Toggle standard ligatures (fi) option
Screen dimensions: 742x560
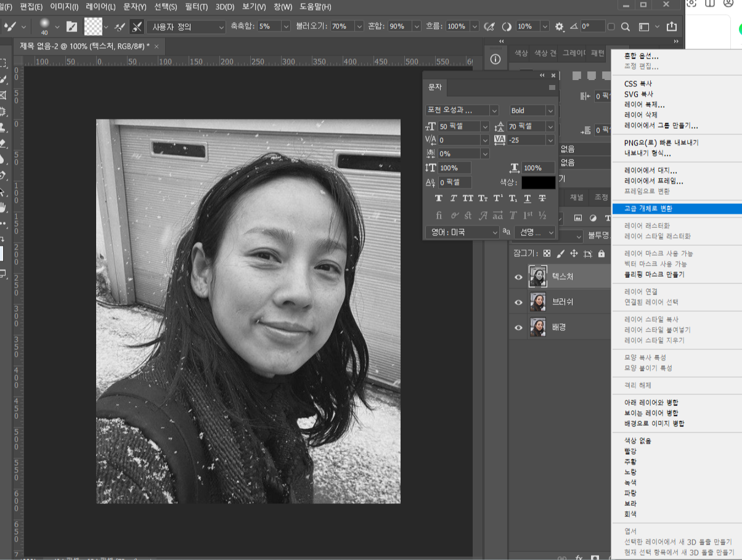click(439, 216)
